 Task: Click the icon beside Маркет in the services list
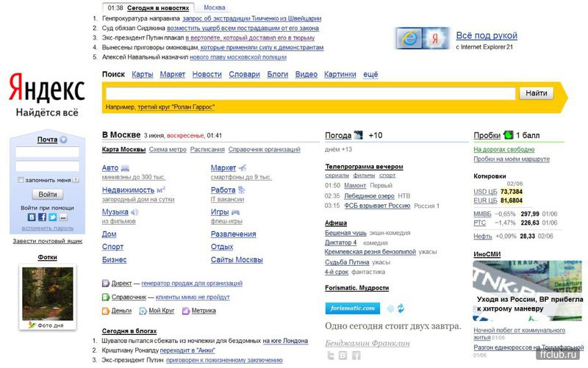tap(243, 168)
